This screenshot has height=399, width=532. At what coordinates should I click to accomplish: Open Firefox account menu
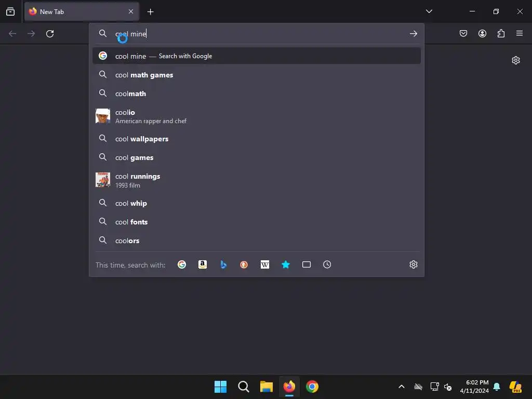(482, 33)
